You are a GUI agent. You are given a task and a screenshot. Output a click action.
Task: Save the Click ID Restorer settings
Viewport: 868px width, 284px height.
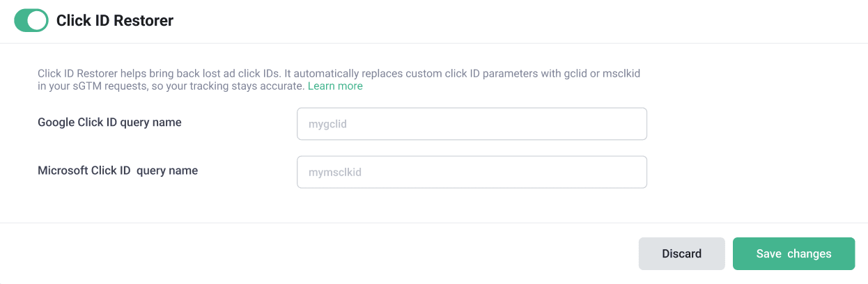(x=793, y=253)
